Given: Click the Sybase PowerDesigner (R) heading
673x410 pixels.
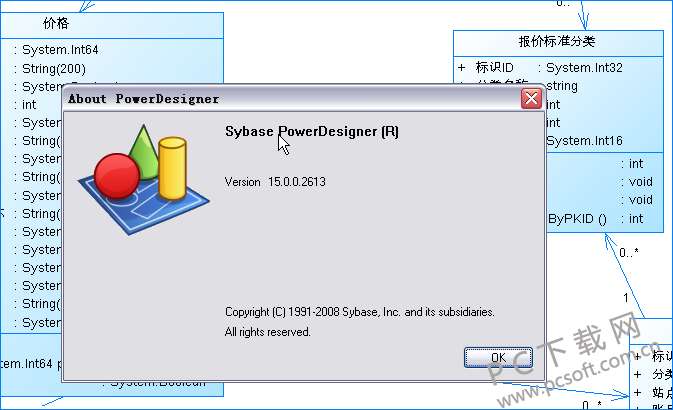Looking at the screenshot, I should pyautogui.click(x=312, y=131).
